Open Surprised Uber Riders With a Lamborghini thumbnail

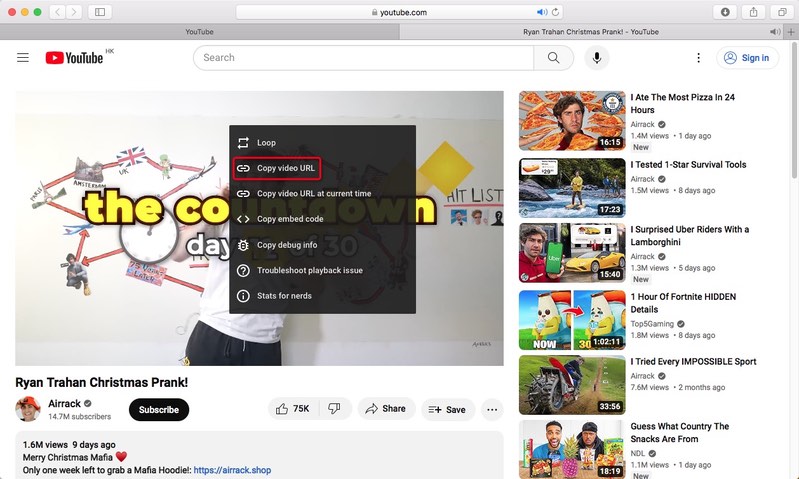(x=572, y=253)
